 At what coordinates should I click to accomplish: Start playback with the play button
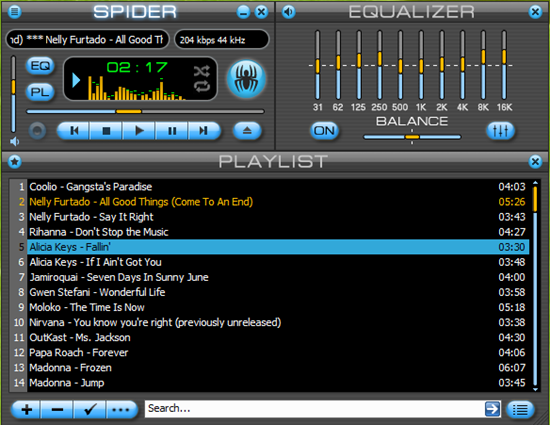point(139,131)
